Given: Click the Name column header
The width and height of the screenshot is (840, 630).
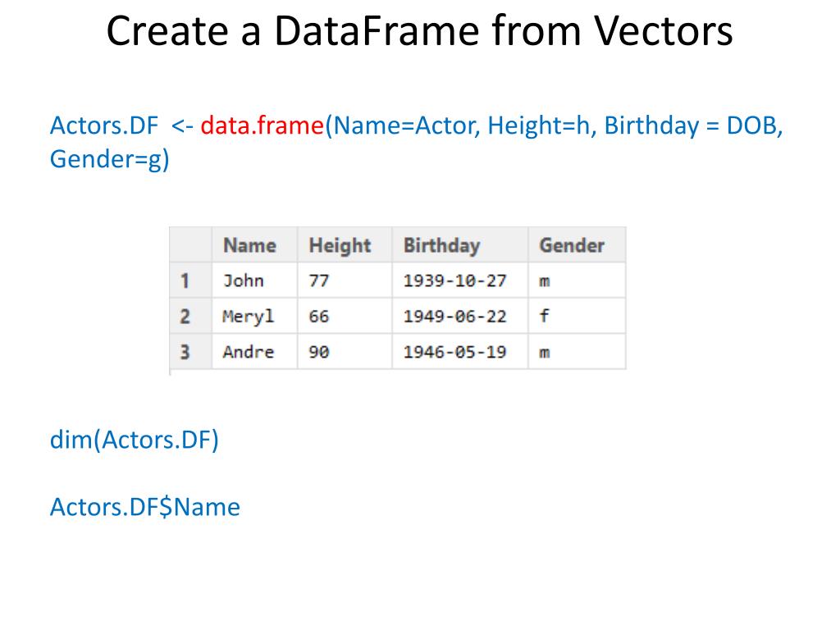Looking at the screenshot, I should [x=254, y=244].
